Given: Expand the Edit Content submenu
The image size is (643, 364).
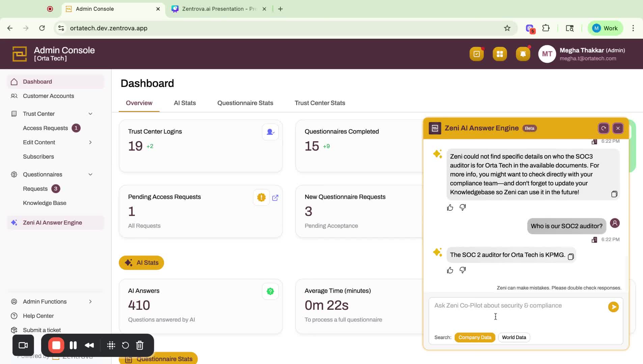Looking at the screenshot, I should point(90,143).
